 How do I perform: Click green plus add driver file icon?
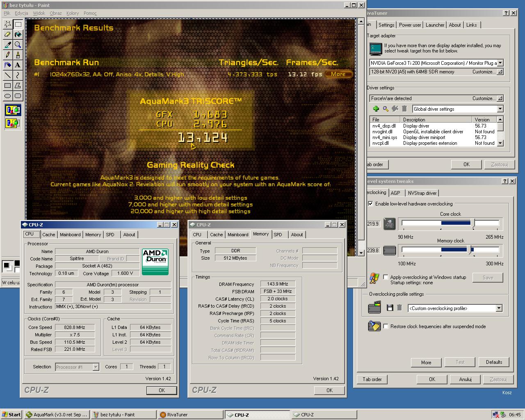376,109
